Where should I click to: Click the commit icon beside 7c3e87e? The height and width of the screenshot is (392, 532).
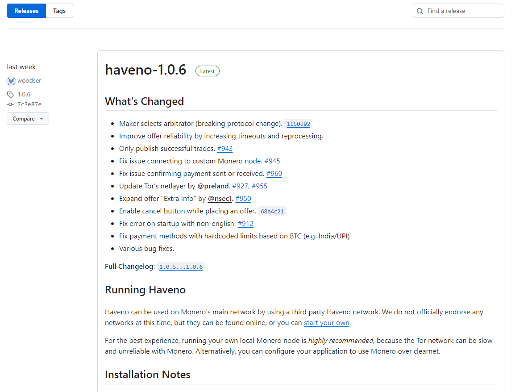(11, 104)
